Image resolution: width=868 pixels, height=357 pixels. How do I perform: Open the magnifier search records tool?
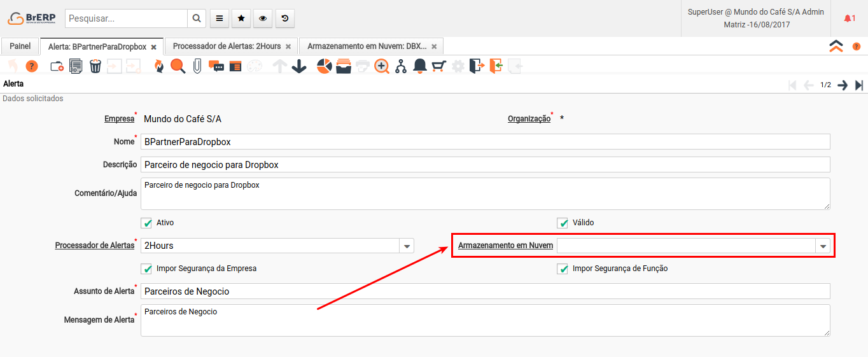178,66
